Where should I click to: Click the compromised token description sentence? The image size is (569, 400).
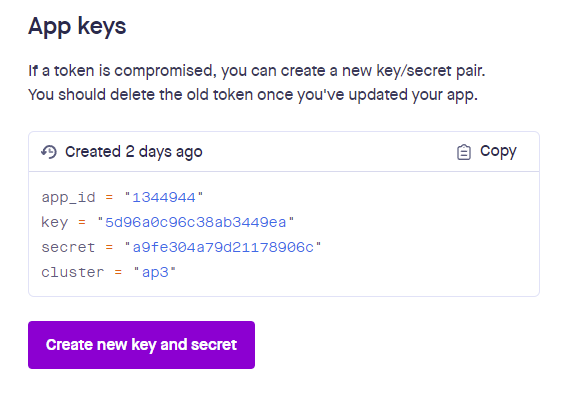coord(257,71)
